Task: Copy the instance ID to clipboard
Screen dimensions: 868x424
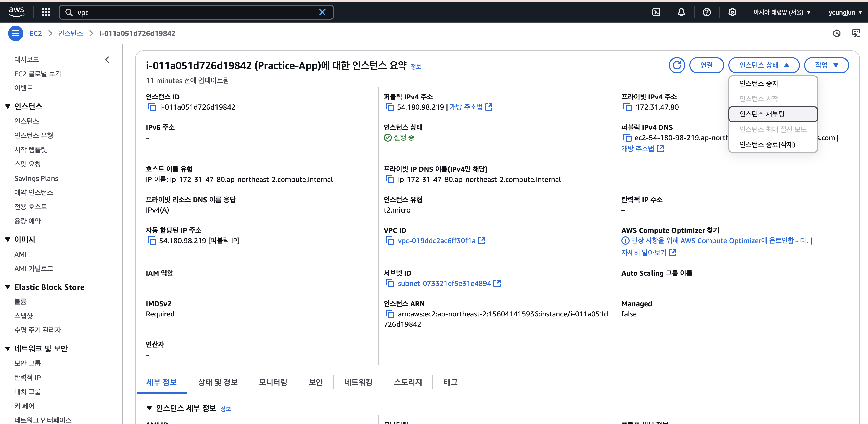Action: coord(152,107)
